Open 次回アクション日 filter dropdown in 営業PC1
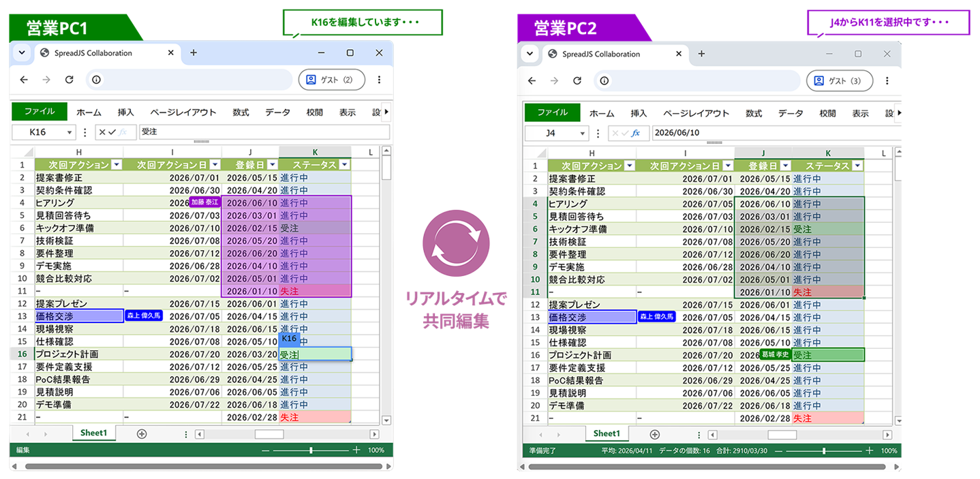 click(x=215, y=164)
